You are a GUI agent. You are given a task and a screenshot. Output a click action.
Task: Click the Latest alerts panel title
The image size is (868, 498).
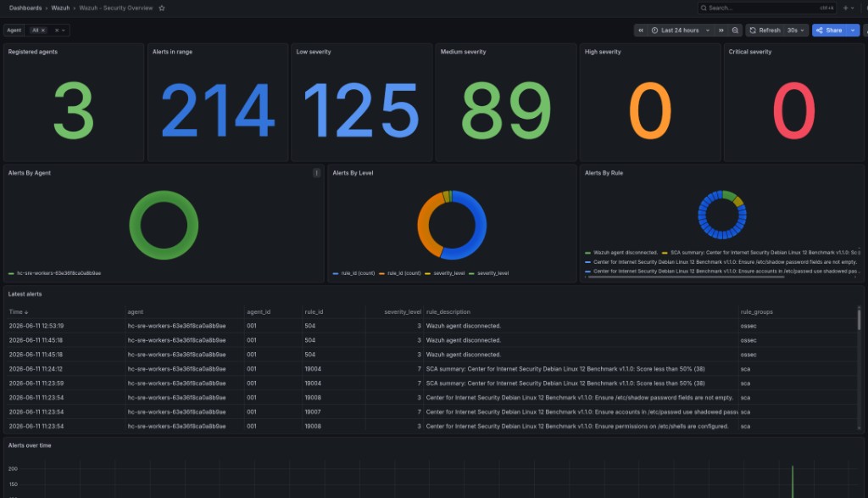pos(25,294)
